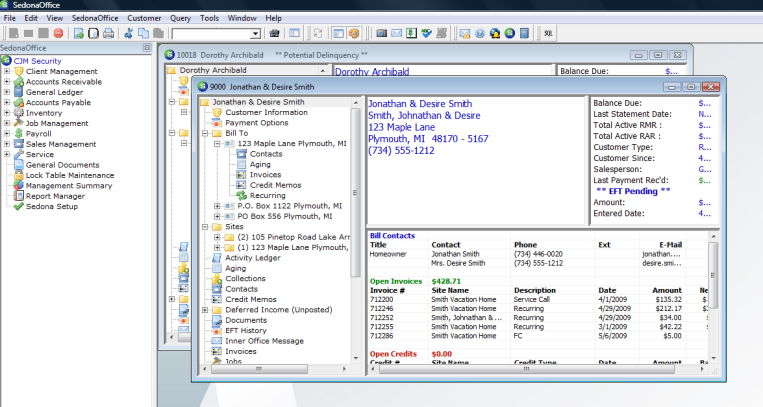
Task: Click the Copy toolbar icon
Action: (x=144, y=34)
